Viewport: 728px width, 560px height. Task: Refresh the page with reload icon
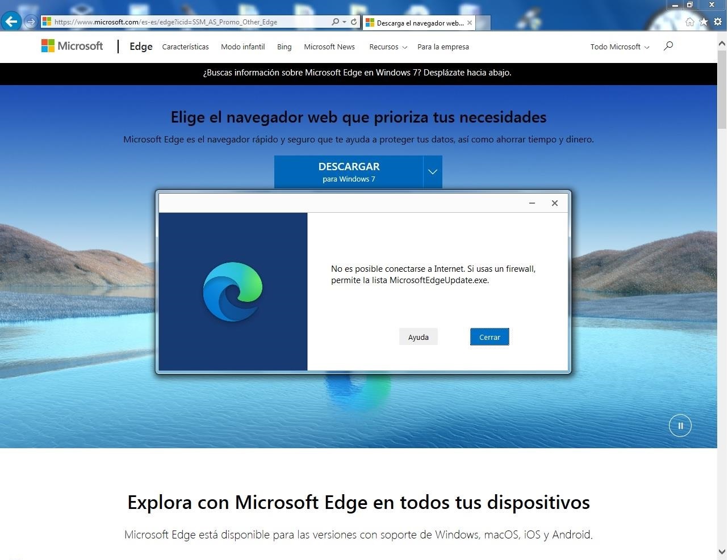click(354, 22)
